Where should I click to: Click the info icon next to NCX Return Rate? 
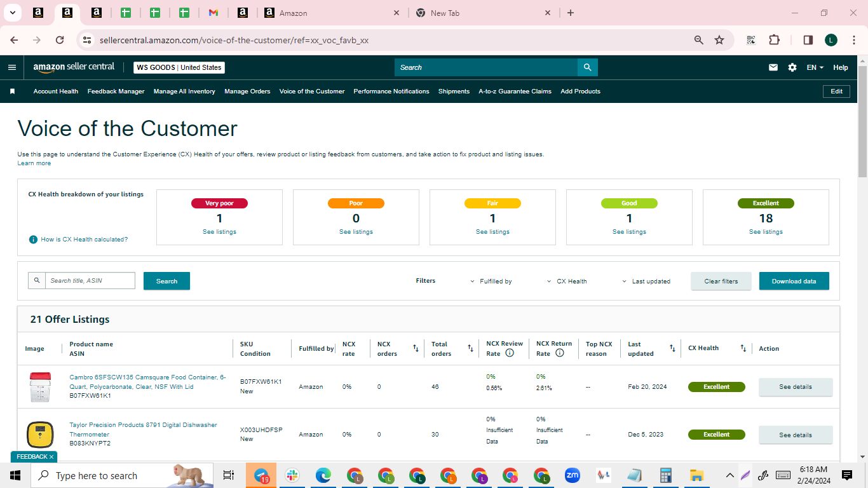560,353
